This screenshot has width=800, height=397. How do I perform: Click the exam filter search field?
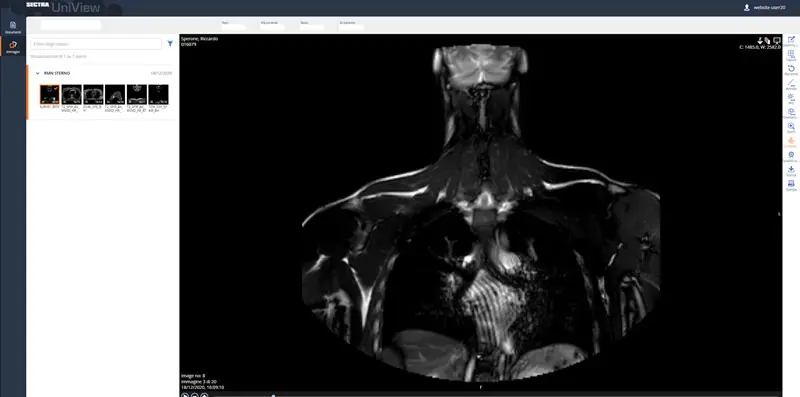click(x=96, y=44)
